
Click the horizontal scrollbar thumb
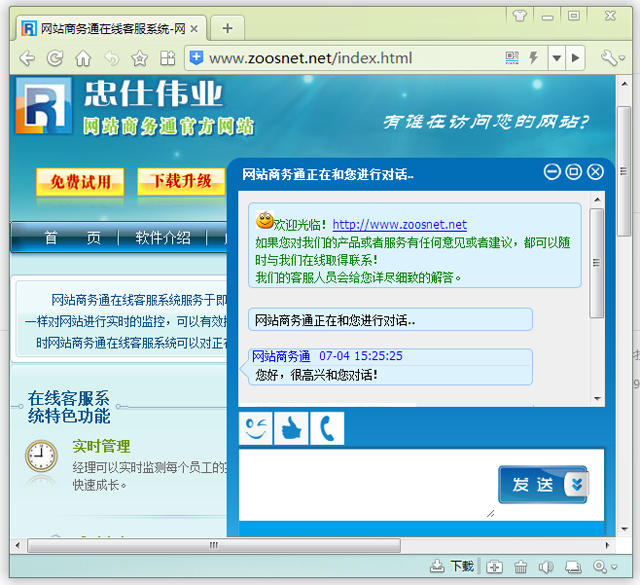click(214, 545)
